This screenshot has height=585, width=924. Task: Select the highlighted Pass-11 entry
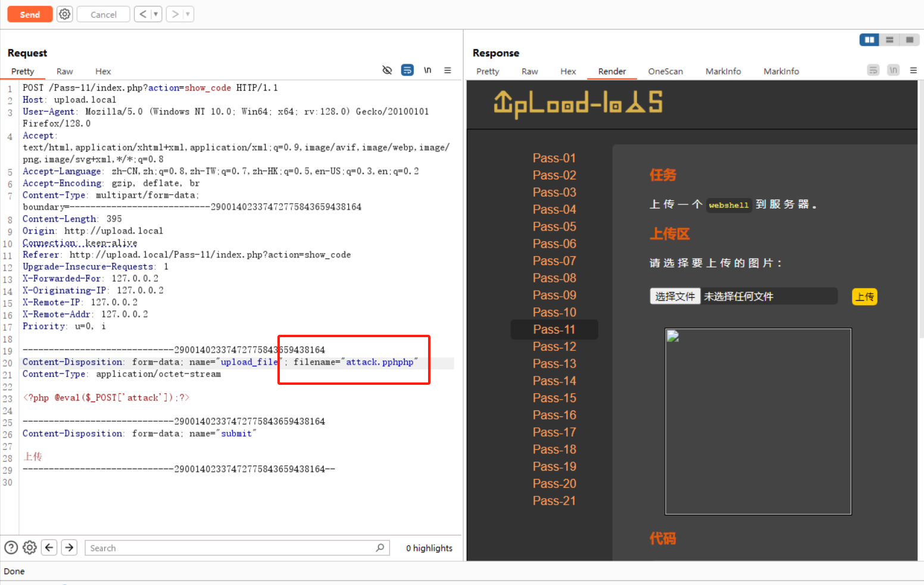point(554,329)
